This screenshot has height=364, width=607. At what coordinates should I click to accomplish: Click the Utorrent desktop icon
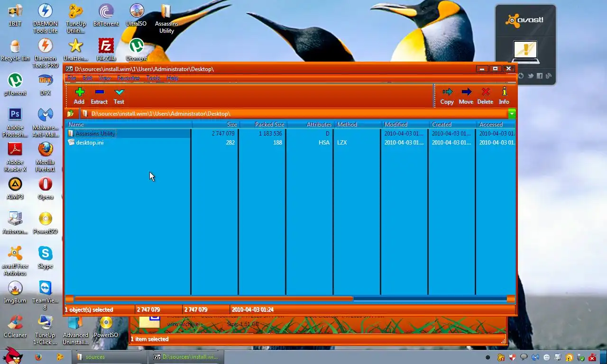(x=137, y=50)
